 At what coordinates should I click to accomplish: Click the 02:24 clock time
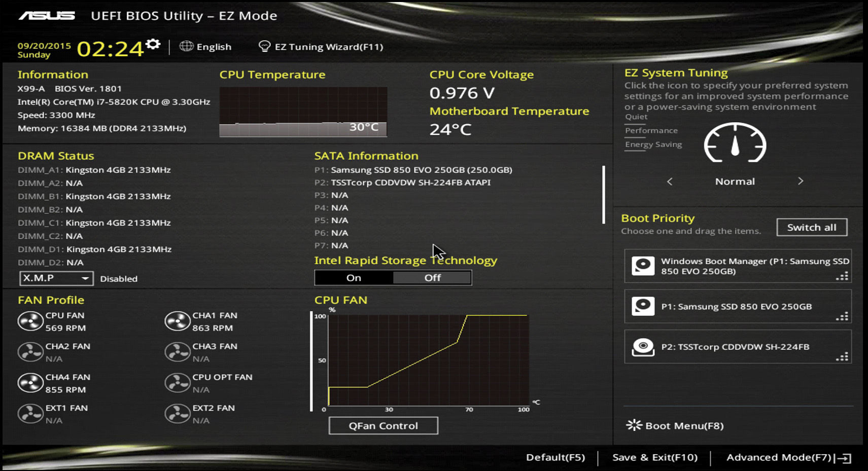click(x=110, y=49)
